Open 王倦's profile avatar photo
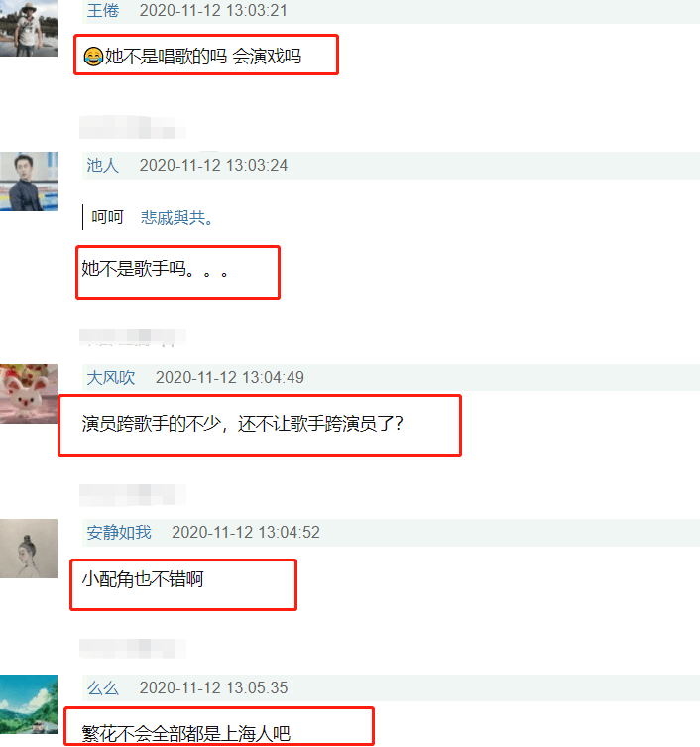700x747 pixels. (29, 28)
